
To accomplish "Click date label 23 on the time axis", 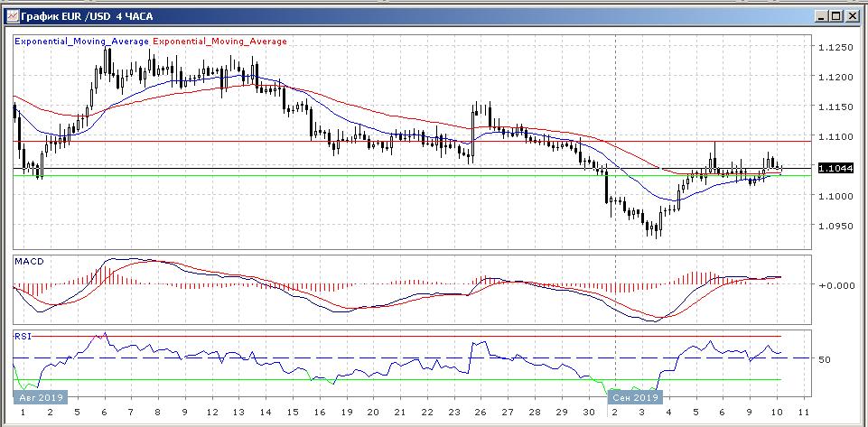I will pos(454,413).
